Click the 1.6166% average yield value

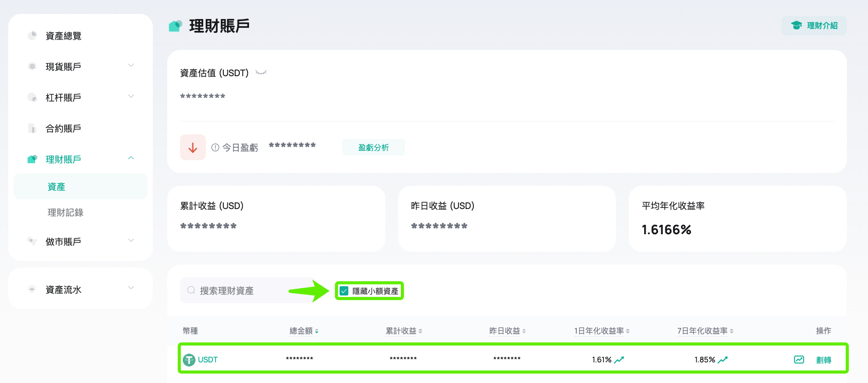666,230
